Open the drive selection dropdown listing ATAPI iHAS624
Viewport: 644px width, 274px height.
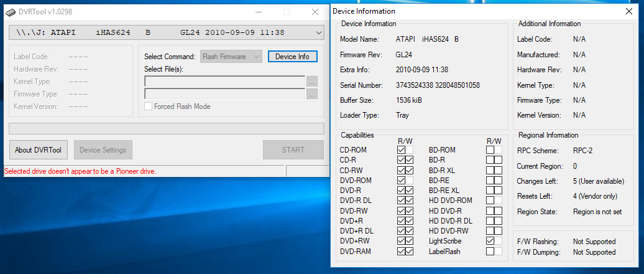tap(167, 32)
